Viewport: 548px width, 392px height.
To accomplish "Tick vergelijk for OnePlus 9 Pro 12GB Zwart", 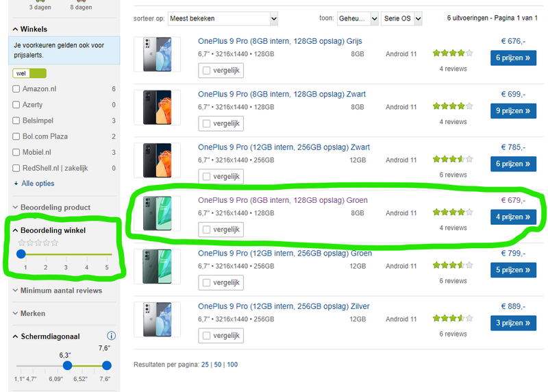I will 207,177.
